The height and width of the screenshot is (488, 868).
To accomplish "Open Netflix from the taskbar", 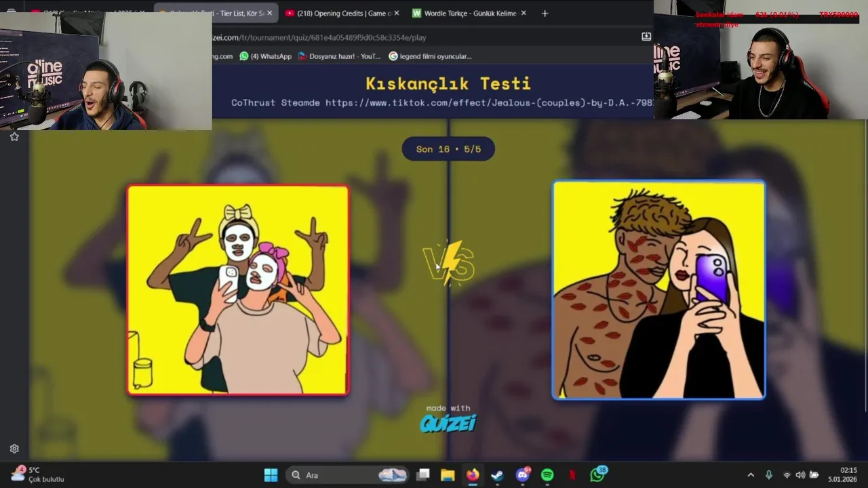I will pos(572,475).
